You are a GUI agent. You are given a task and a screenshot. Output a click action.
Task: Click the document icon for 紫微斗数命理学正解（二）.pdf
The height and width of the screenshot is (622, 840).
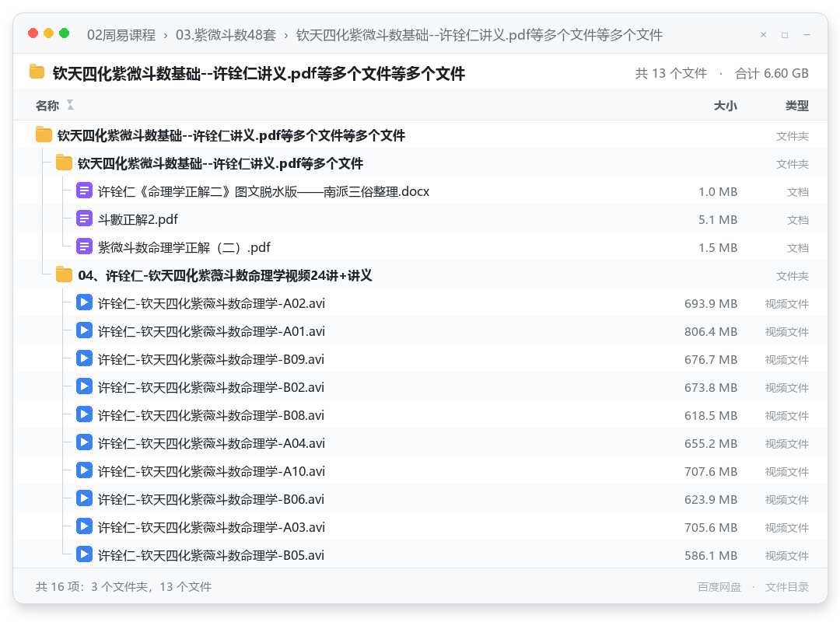(x=84, y=246)
